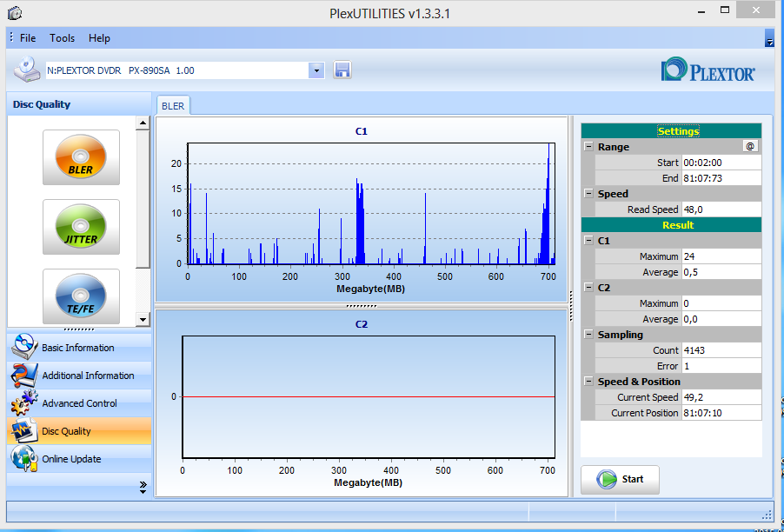Switch to the BLER tab
Image resolution: width=784 pixels, height=532 pixels.
(173, 105)
